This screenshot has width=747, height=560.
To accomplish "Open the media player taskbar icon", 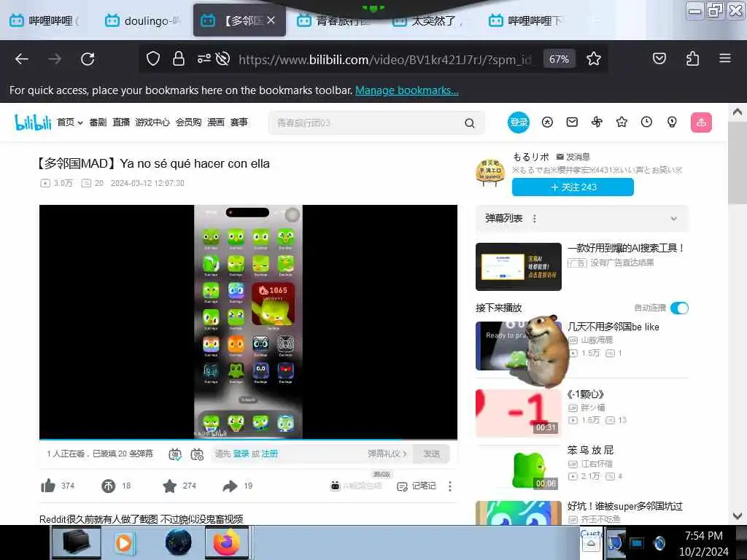I will point(124,542).
